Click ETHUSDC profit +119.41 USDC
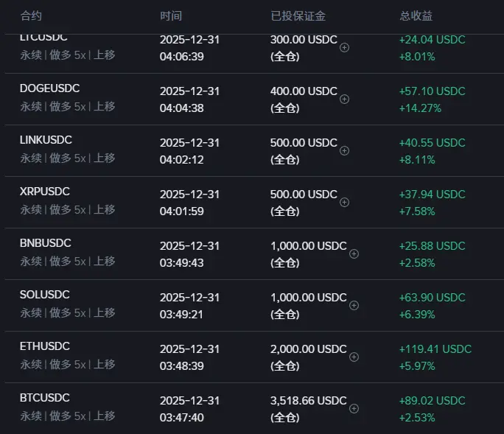The image size is (504, 434). coord(435,349)
